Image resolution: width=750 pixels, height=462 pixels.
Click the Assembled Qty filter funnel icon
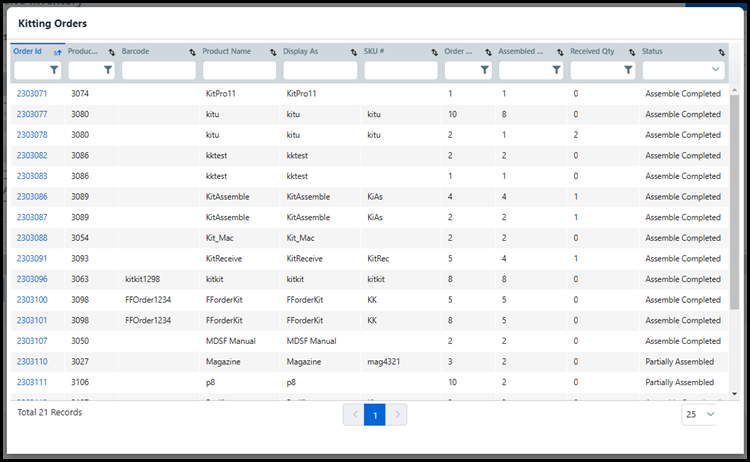pos(557,70)
